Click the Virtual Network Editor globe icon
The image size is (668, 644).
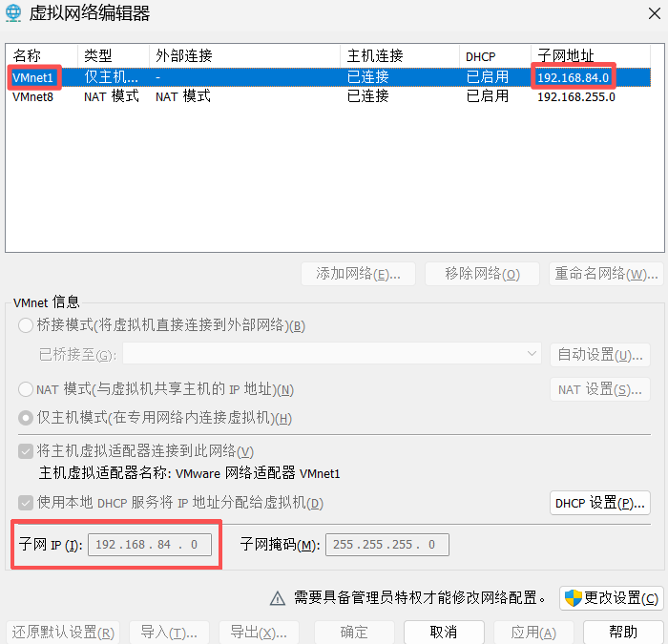coord(13,12)
